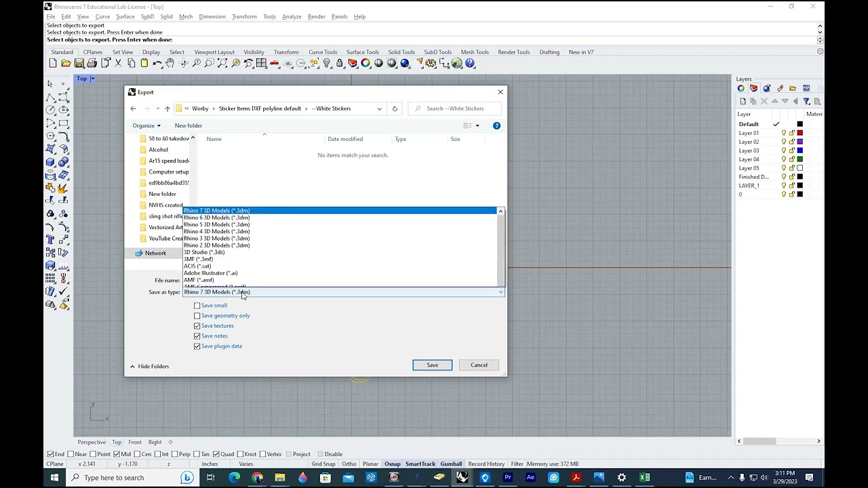Click the New Layer icon in the Layers panel
The image size is (868, 488).
click(743, 101)
